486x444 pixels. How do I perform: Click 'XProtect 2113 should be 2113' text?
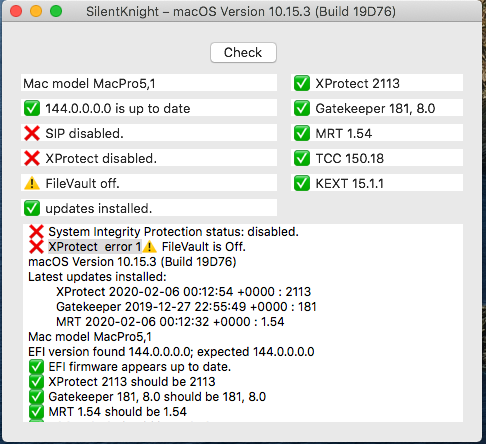coord(132,382)
